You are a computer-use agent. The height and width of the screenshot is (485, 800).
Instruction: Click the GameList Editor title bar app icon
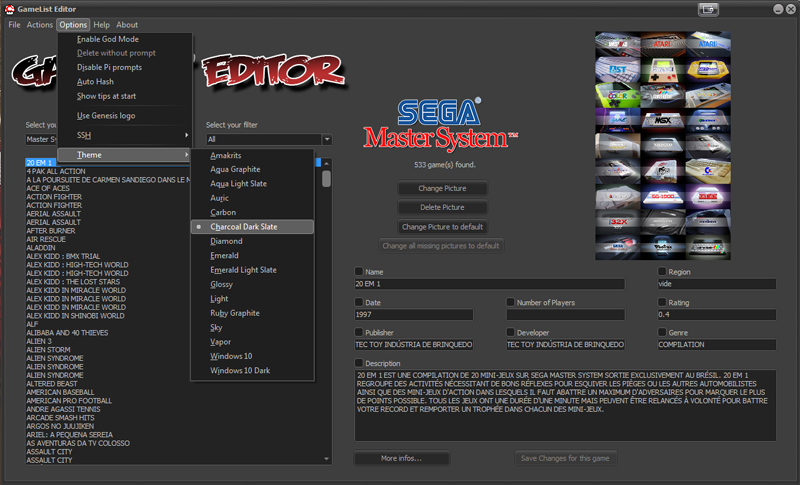pos(9,9)
